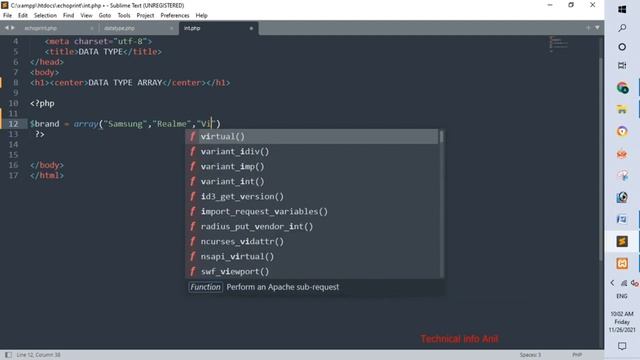Switch to the datatype.php tab

(x=119, y=28)
